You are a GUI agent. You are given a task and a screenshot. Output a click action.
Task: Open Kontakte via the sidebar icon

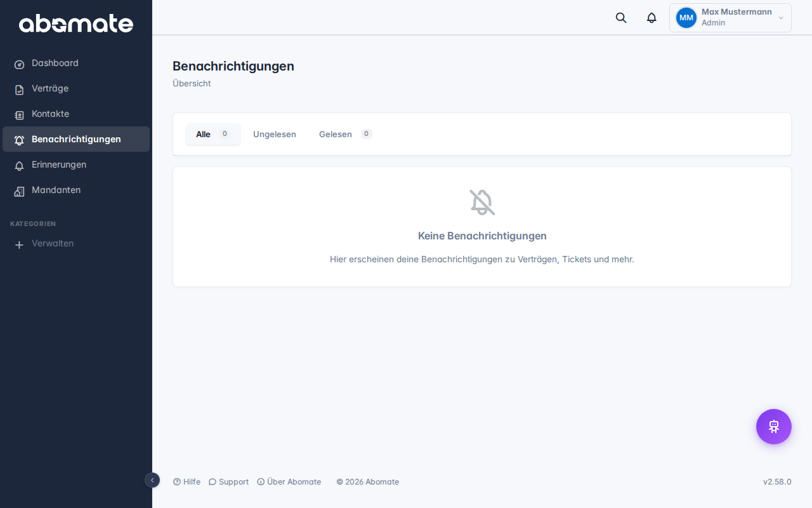pyautogui.click(x=19, y=114)
